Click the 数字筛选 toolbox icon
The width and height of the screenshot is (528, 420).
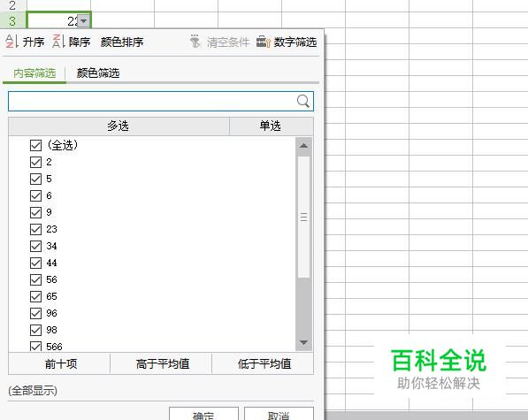(x=263, y=42)
